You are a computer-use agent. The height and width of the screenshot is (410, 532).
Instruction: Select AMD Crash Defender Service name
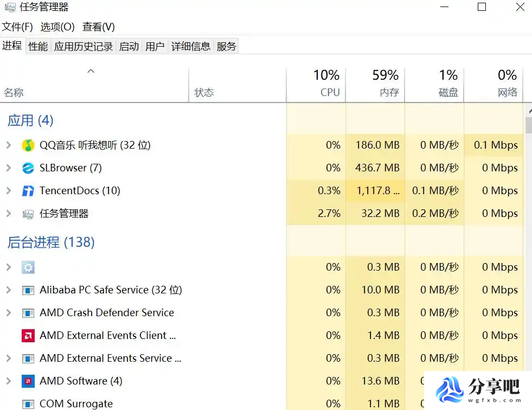106,313
